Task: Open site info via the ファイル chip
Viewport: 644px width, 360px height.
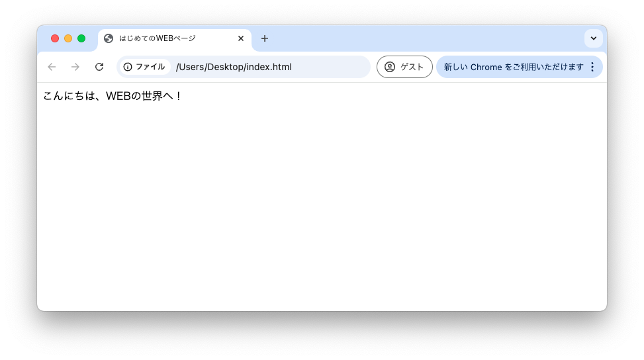Action: (144, 67)
